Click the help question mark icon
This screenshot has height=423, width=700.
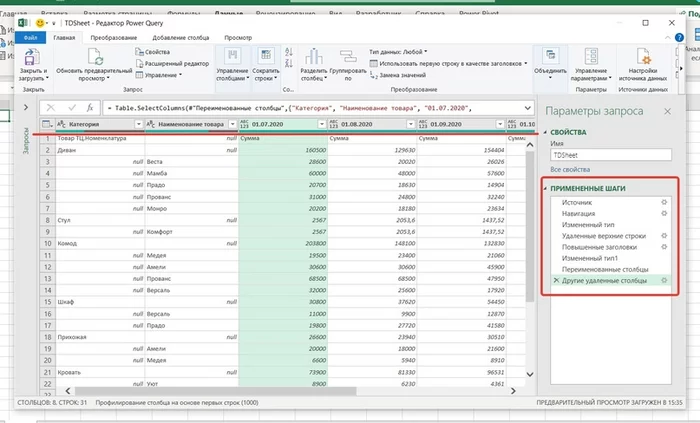[x=679, y=37]
